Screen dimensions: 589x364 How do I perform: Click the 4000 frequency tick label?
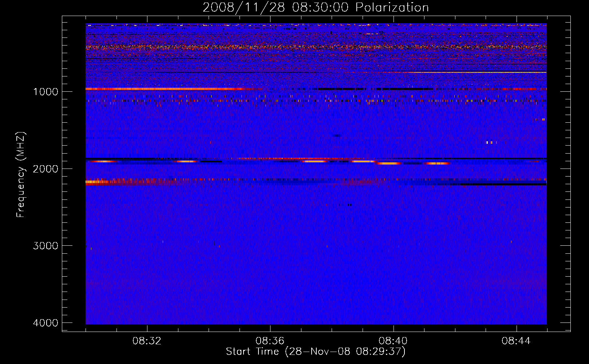(x=46, y=323)
